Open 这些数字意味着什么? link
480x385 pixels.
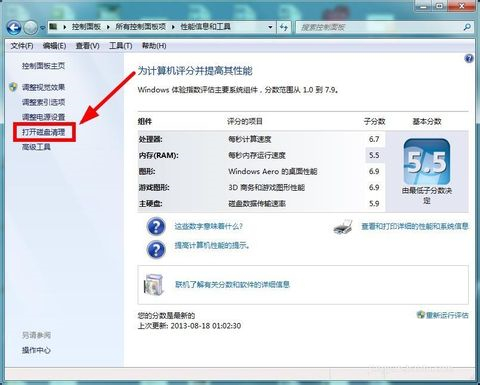pyautogui.click(x=208, y=227)
